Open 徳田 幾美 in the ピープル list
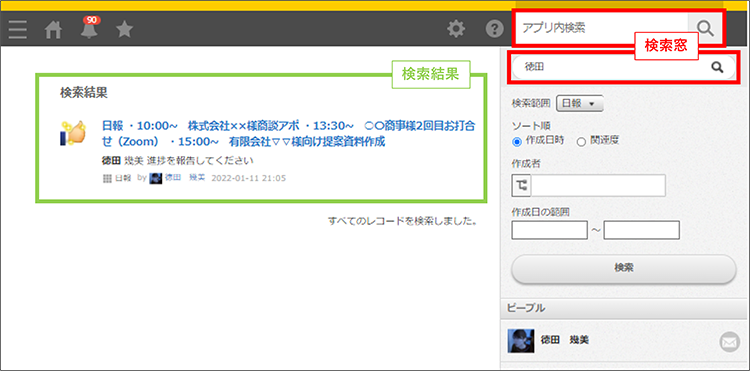Image resolution: width=750 pixels, height=371 pixels. [x=564, y=340]
